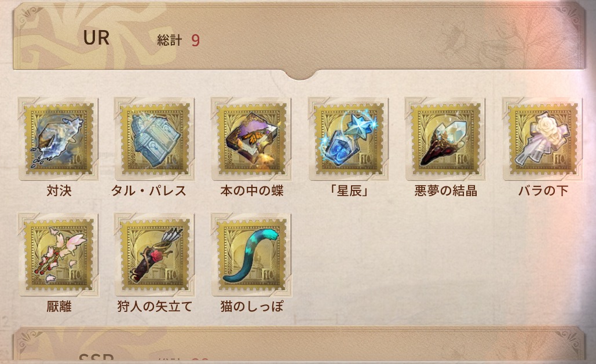Image resolution: width=596 pixels, height=364 pixels.
Task: Click the 本の中の蝶 item name
Action: (x=252, y=190)
